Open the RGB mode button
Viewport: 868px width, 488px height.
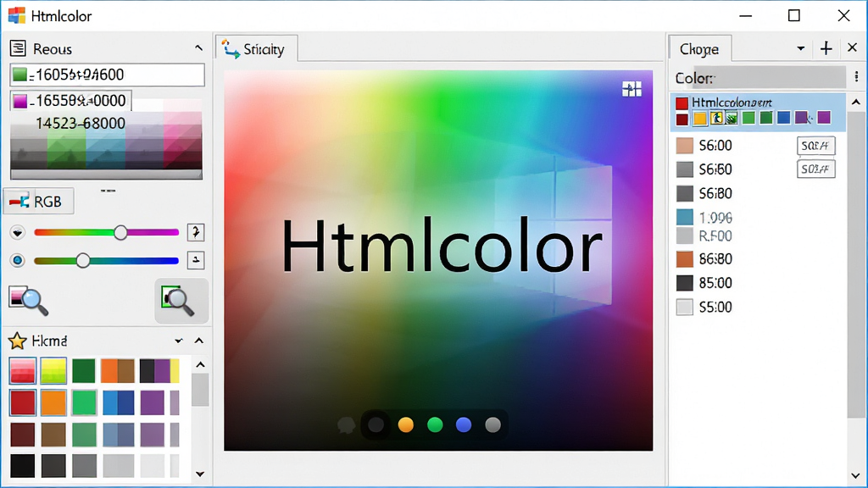pyautogui.click(x=38, y=202)
